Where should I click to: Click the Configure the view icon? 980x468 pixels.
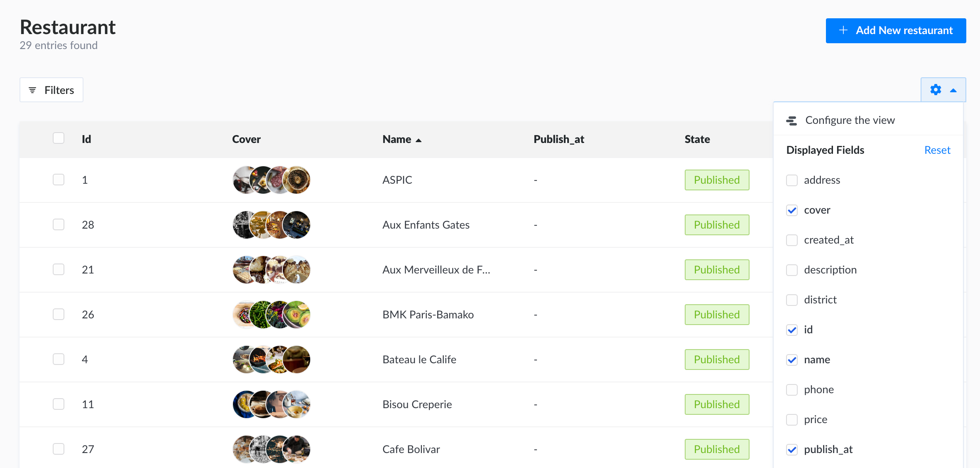point(791,121)
